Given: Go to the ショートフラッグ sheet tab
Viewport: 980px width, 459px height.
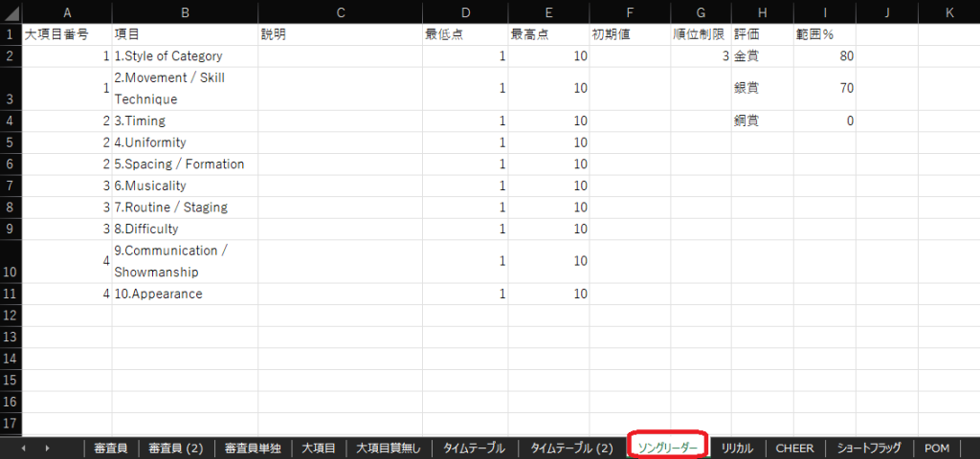Looking at the screenshot, I should click(x=868, y=448).
